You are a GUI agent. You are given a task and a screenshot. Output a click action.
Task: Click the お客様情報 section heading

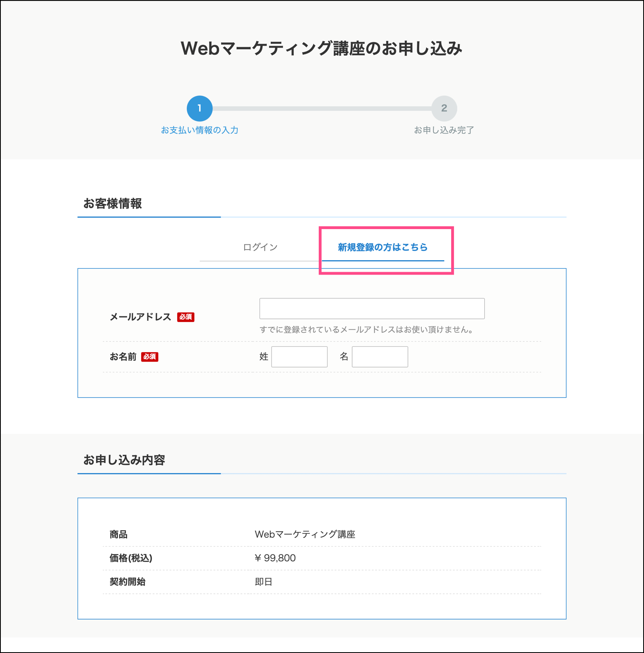113,204
